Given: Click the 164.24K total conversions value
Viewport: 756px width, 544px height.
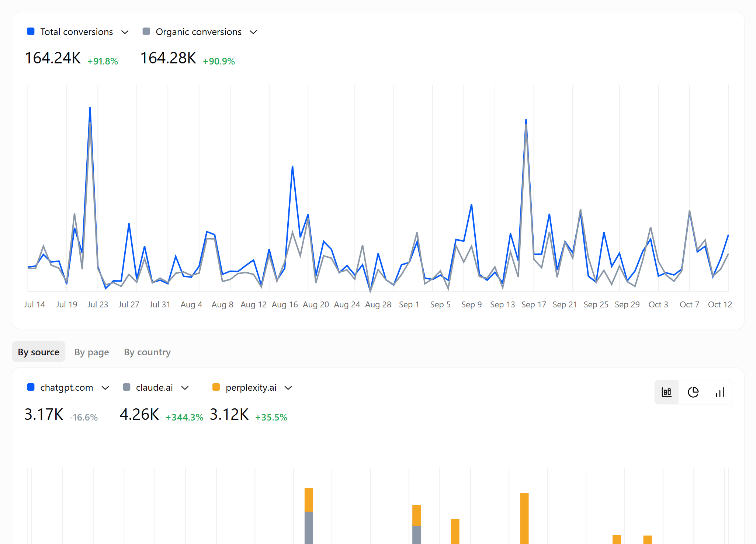Looking at the screenshot, I should (x=53, y=58).
